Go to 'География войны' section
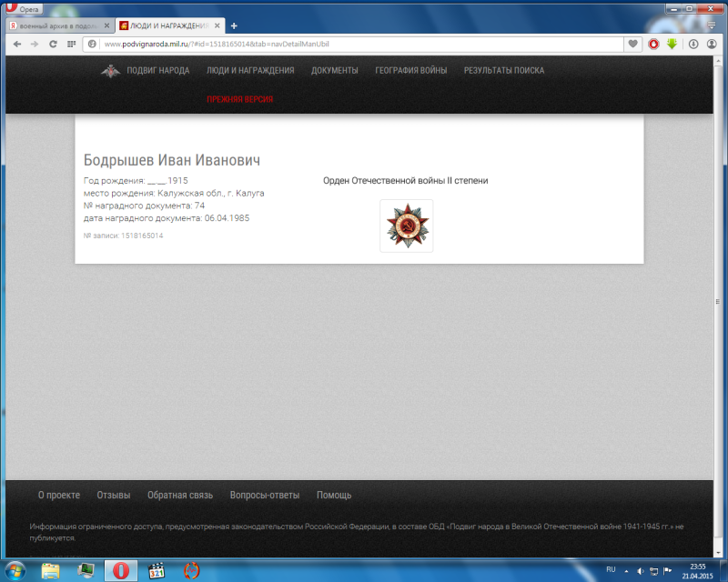The height and width of the screenshot is (582, 728). click(410, 70)
